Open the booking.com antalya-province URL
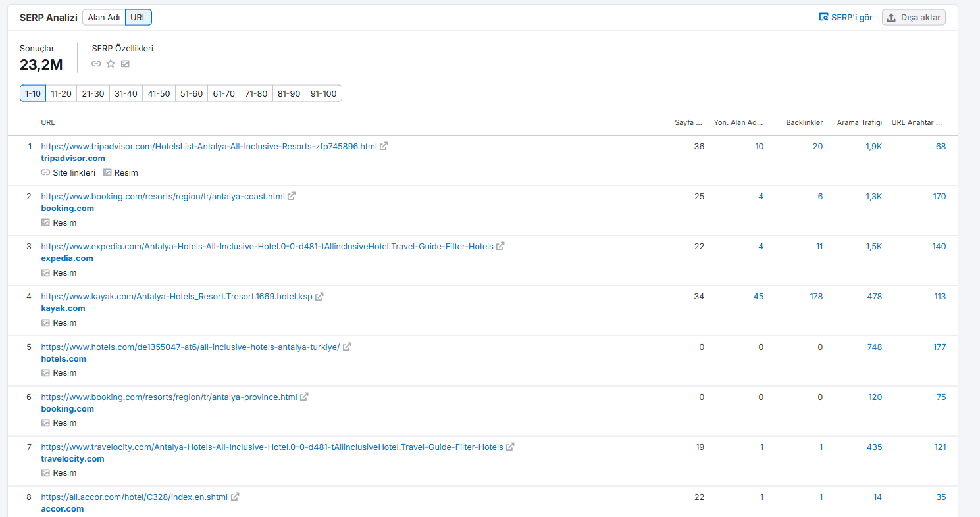Screen dimensions: 980x517 pyautogui.click(x=169, y=397)
